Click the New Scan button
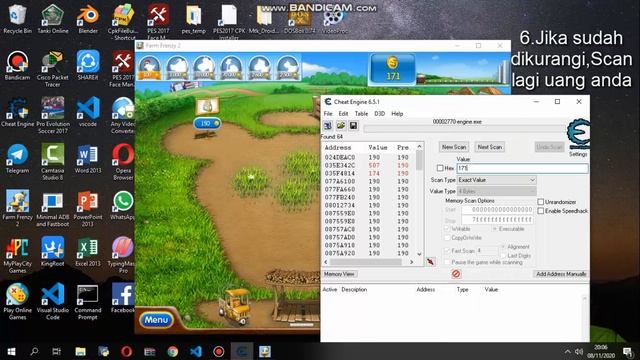The width and height of the screenshot is (640, 360). (454, 147)
